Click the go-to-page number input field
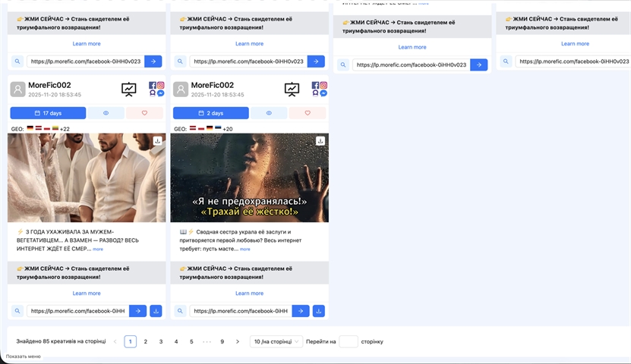This screenshot has height=364, width=631. tap(348, 342)
